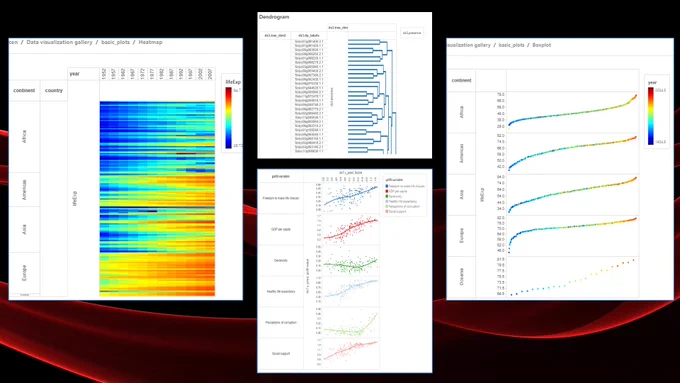Image resolution: width=680 pixels, height=383 pixels.
Task: Click the year color scale bar
Action: click(651, 116)
